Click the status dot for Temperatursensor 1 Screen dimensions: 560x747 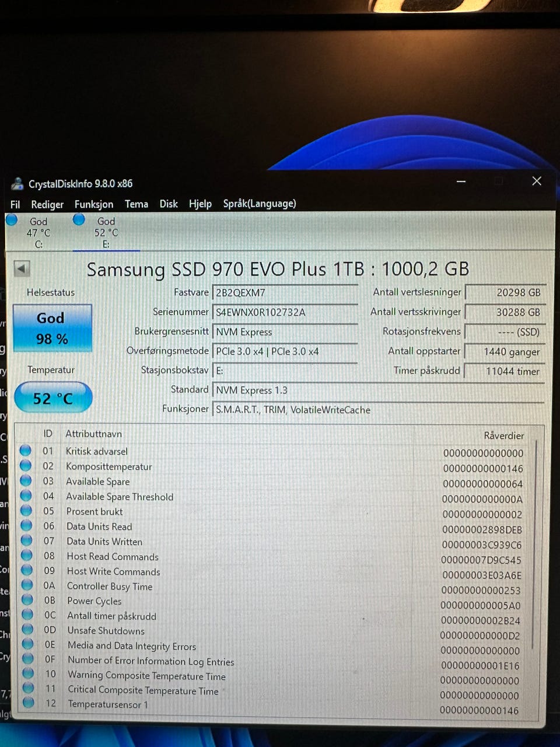tap(29, 703)
